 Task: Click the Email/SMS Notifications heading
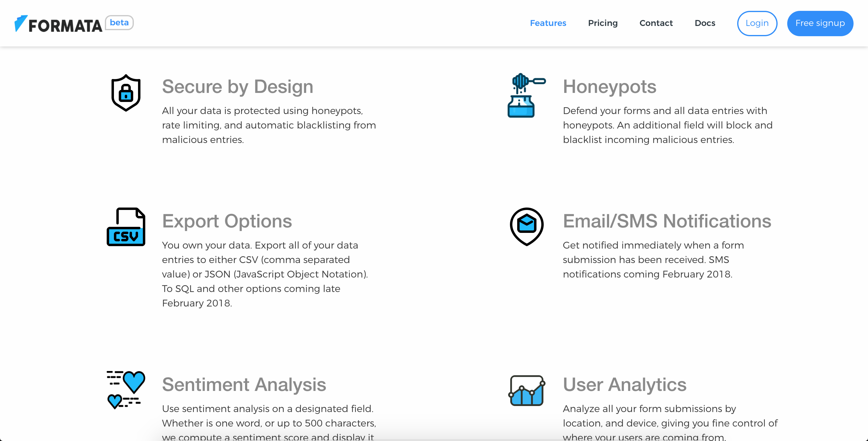coord(667,221)
